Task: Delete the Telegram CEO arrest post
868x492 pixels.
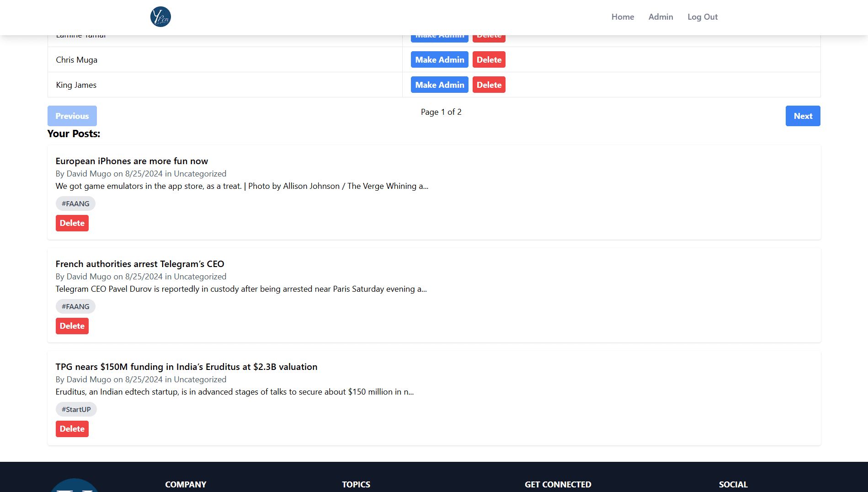Action: pyautogui.click(x=72, y=326)
